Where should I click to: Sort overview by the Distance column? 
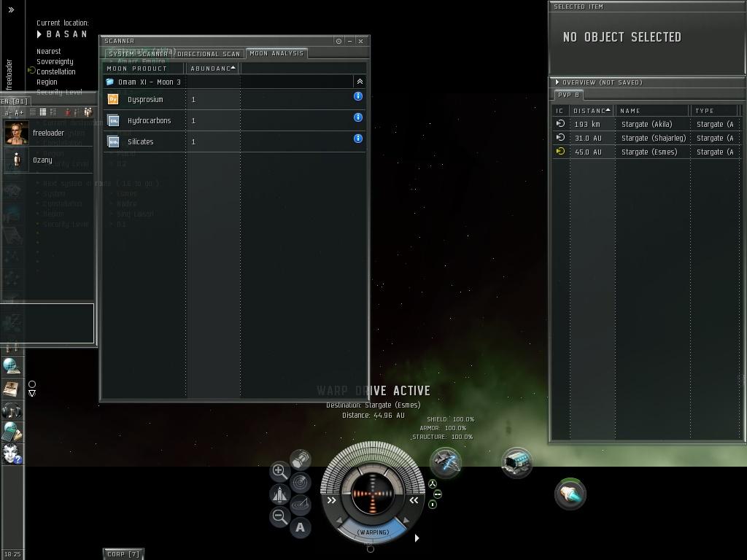tap(592, 111)
